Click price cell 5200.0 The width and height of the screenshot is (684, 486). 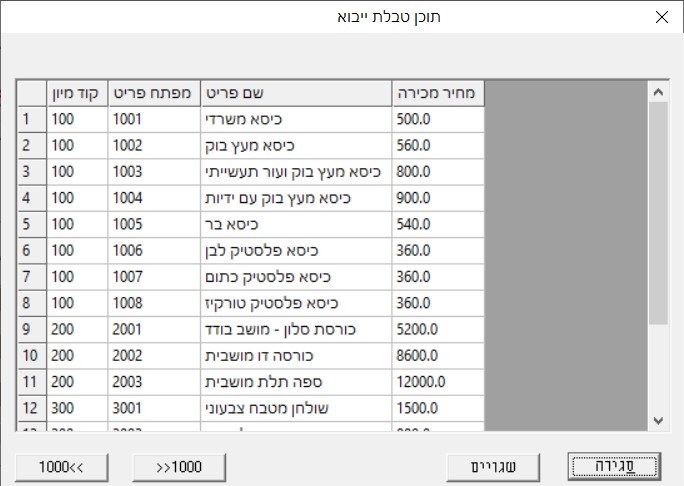click(x=438, y=329)
